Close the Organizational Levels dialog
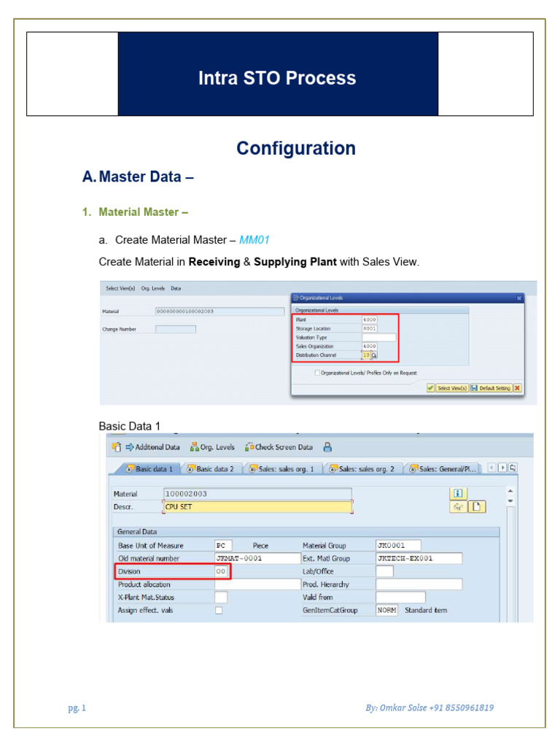Image resolution: width=560 pixels, height=747 pixels. point(519,298)
